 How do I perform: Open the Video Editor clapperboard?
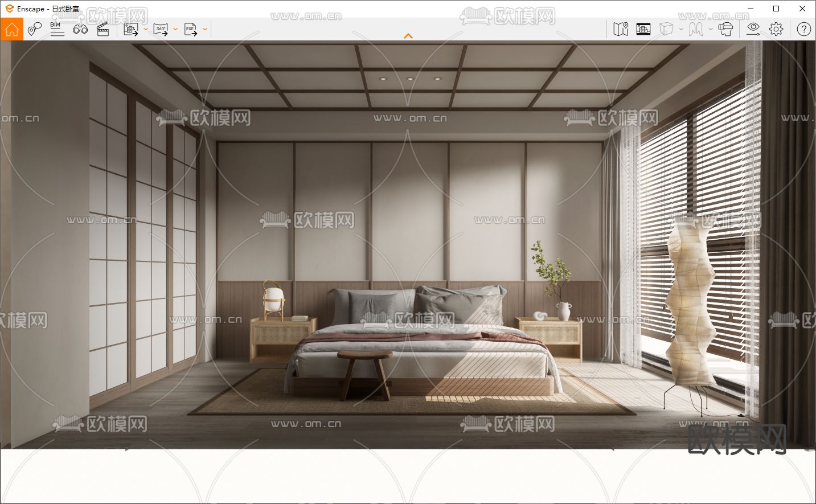103,29
